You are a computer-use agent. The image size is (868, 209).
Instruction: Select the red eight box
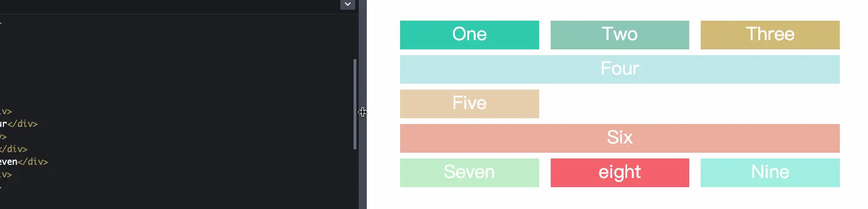[620, 173]
